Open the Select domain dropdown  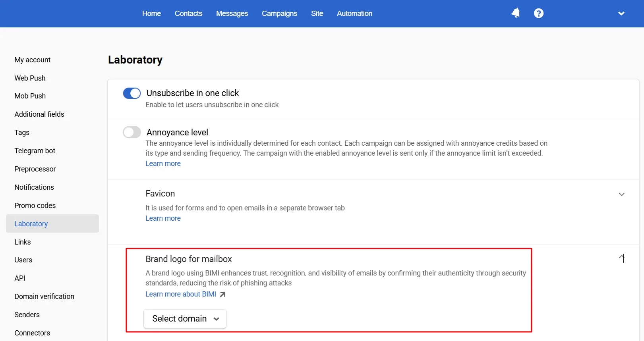[185, 319]
